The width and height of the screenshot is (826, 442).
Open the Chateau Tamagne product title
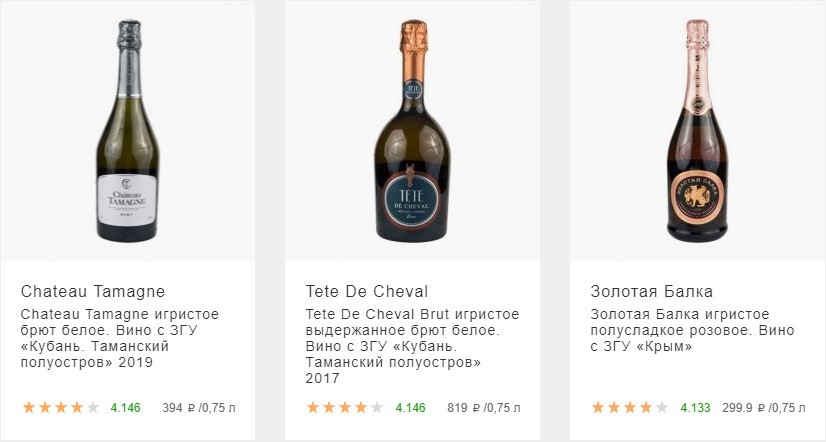point(93,292)
